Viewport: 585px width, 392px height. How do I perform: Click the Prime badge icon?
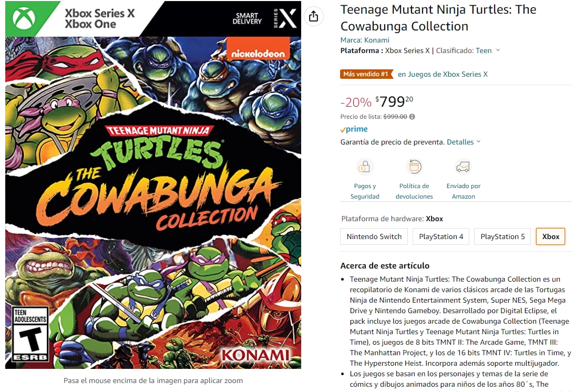[353, 129]
